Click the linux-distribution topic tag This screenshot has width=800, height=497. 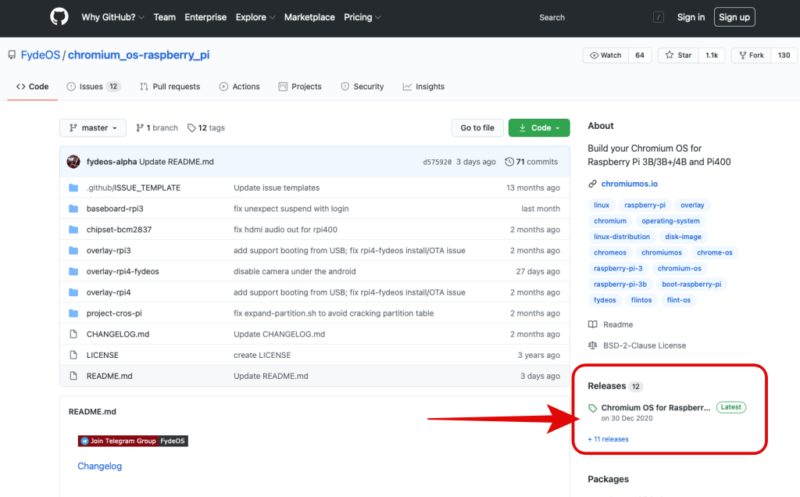point(621,237)
